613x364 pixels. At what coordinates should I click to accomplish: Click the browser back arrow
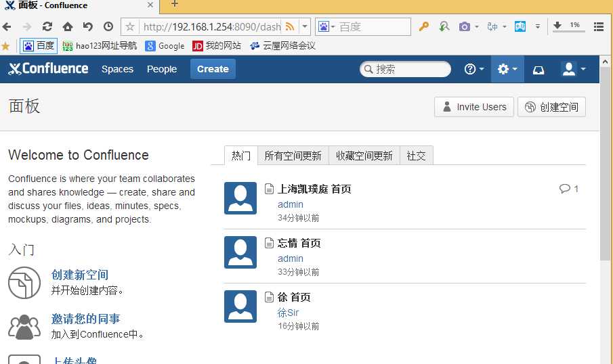pyautogui.click(x=7, y=26)
